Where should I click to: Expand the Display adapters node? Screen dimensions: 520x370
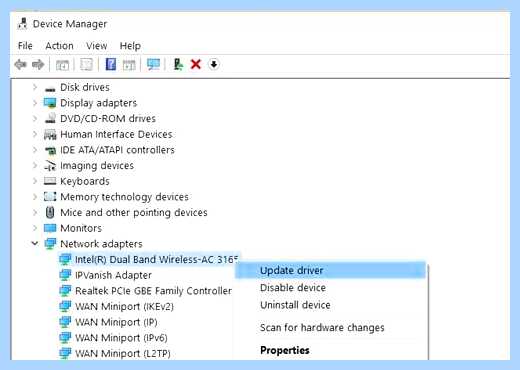[35, 103]
